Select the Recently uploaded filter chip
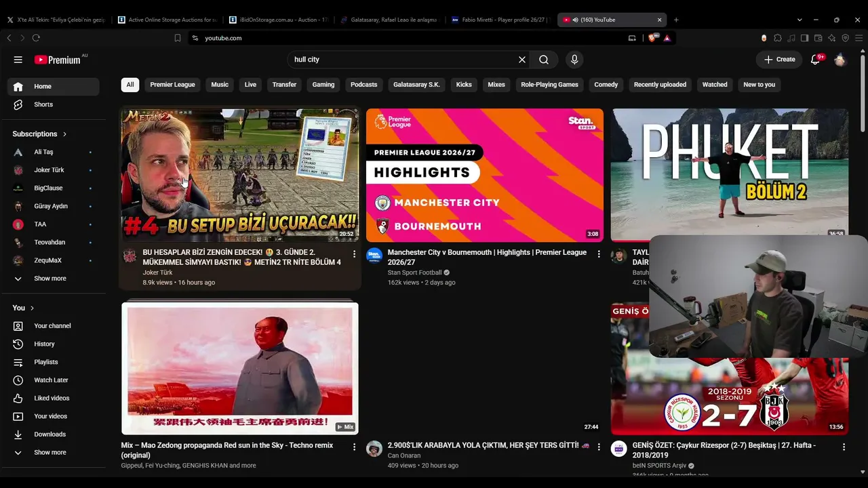868x488 pixels. click(x=660, y=85)
